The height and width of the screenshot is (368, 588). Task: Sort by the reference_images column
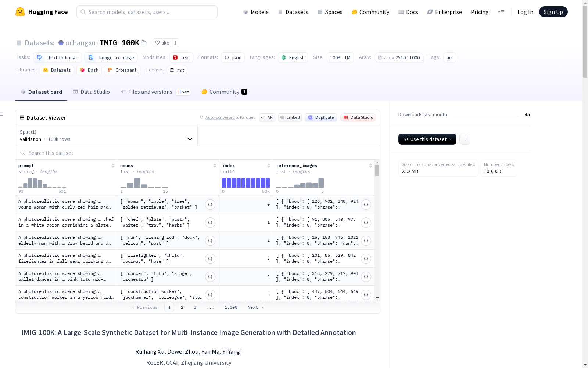[370, 166]
